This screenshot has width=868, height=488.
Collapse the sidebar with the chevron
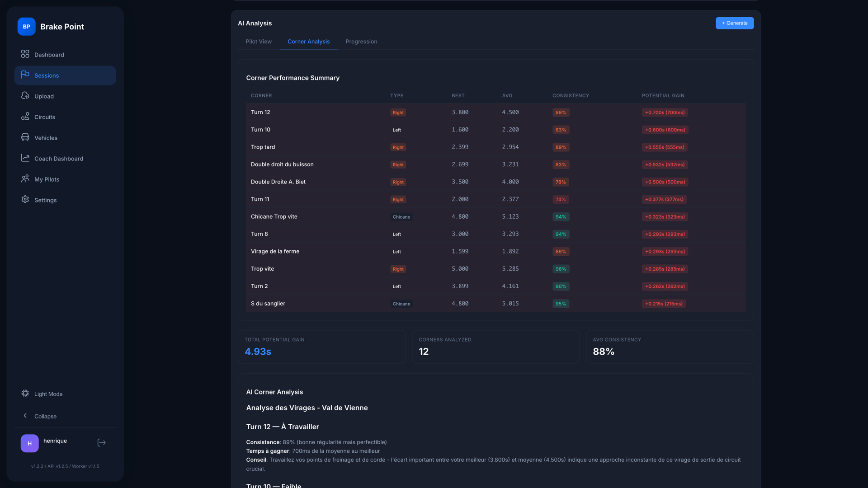coord(25,416)
